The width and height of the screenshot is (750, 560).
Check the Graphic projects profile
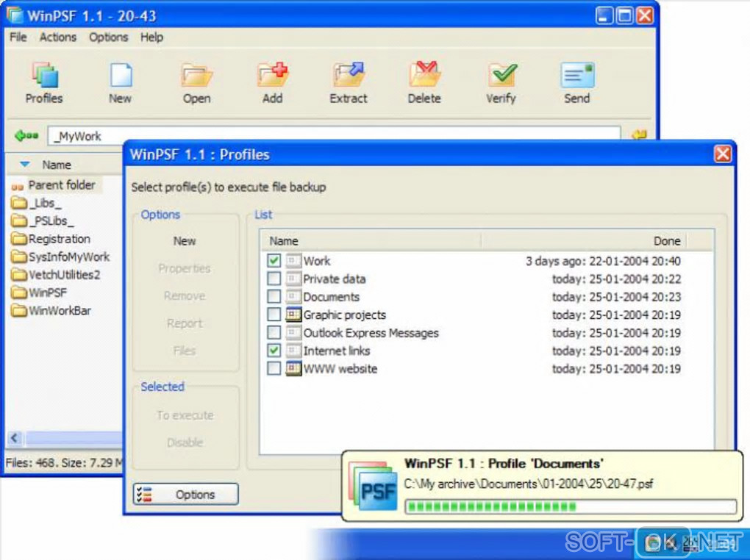[x=274, y=315]
